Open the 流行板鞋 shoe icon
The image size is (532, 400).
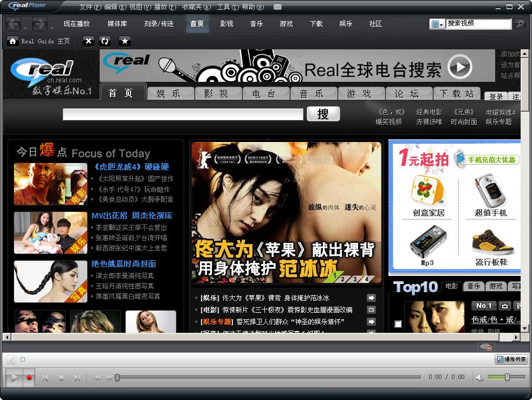492,242
